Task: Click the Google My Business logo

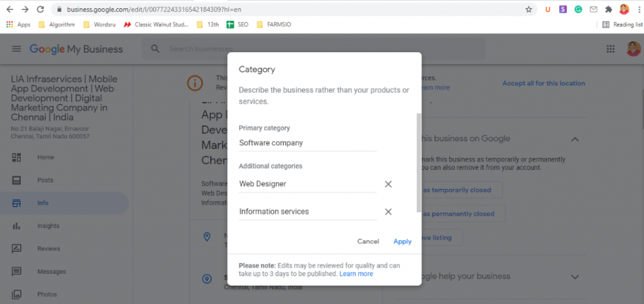Action: 76,49
